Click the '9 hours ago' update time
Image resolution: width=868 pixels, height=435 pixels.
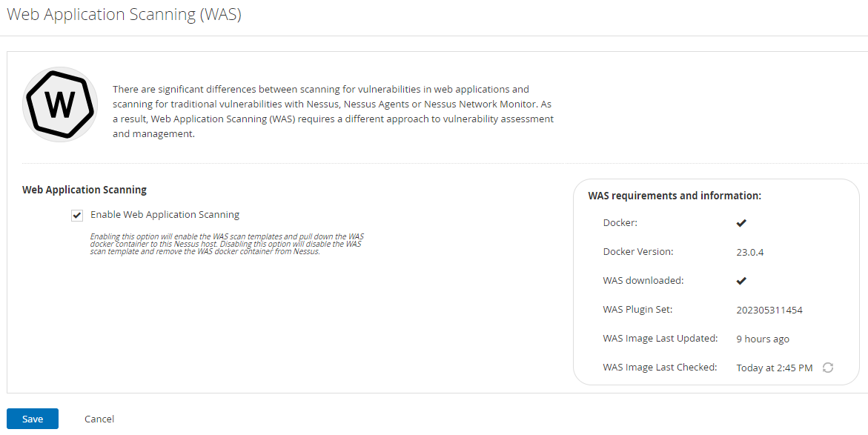point(762,339)
